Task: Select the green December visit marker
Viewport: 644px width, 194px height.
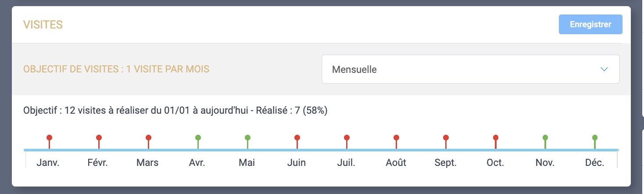Action: (x=595, y=138)
